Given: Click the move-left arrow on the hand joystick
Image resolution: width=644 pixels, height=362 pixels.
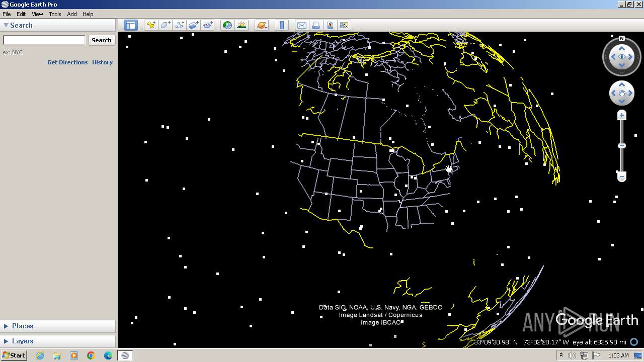Looking at the screenshot, I should (613, 93).
